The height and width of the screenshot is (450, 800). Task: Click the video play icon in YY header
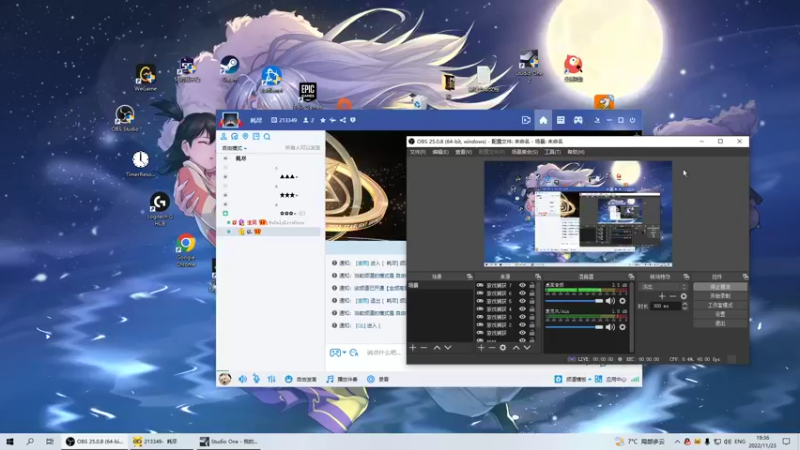click(x=526, y=120)
